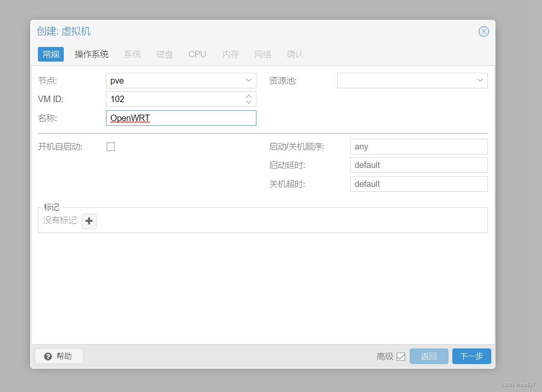Screen dimensions: 542x392
Task: Click the 启动延时 default field
Action: (418, 165)
